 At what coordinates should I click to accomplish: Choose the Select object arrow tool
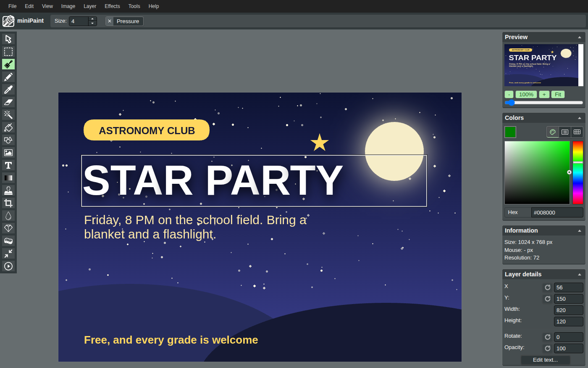coord(8,39)
